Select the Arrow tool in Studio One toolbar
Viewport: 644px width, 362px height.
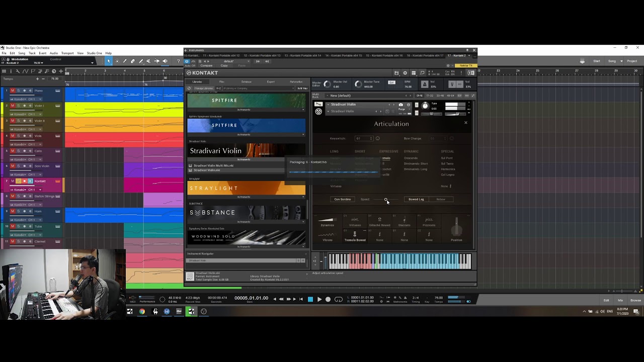tap(109, 61)
